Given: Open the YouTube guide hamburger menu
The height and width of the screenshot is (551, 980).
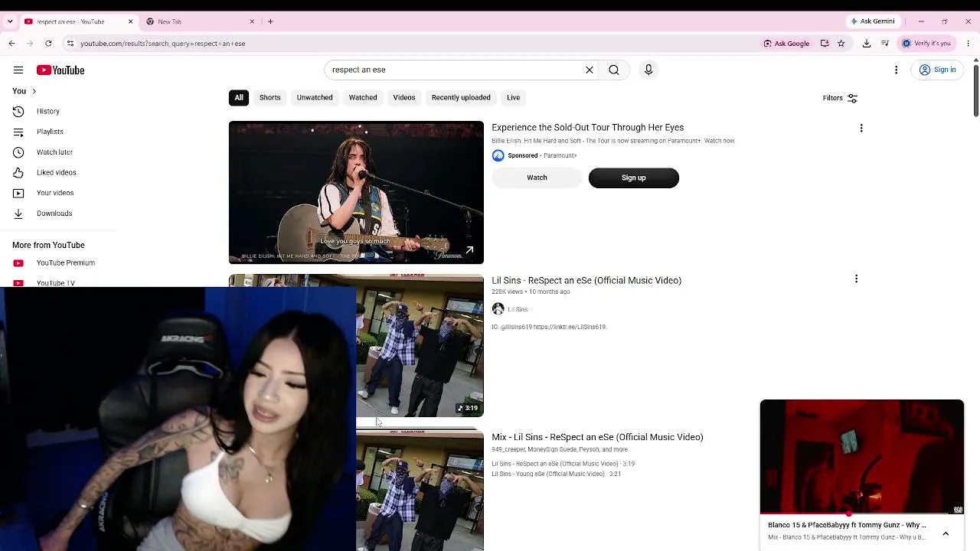Looking at the screenshot, I should tap(18, 70).
